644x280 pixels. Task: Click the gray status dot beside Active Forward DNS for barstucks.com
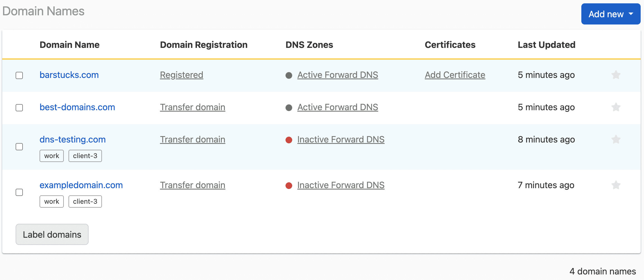(289, 75)
